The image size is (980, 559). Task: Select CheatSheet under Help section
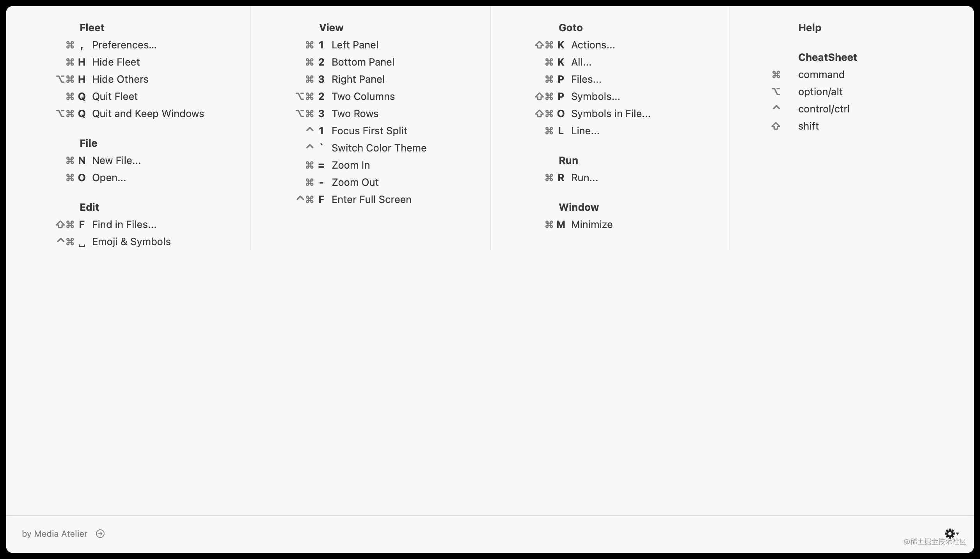point(827,57)
